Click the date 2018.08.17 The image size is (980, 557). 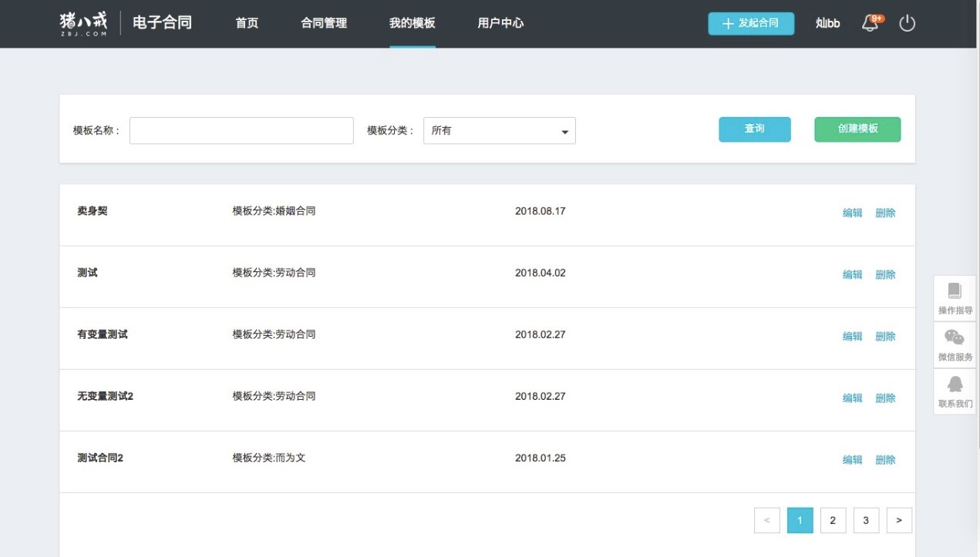tap(541, 210)
